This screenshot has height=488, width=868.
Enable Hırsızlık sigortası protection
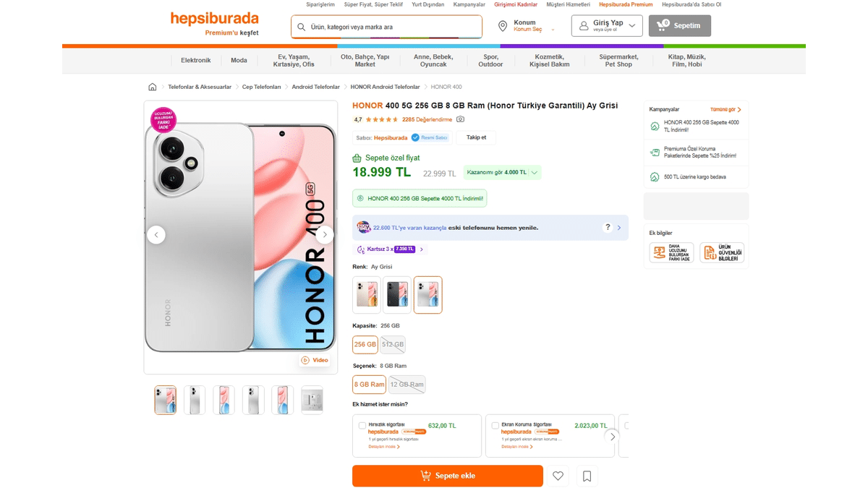[362, 425]
